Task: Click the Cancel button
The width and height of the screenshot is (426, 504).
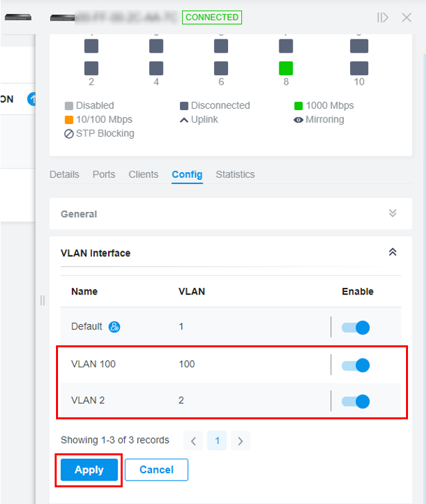Action: pyautogui.click(x=156, y=469)
